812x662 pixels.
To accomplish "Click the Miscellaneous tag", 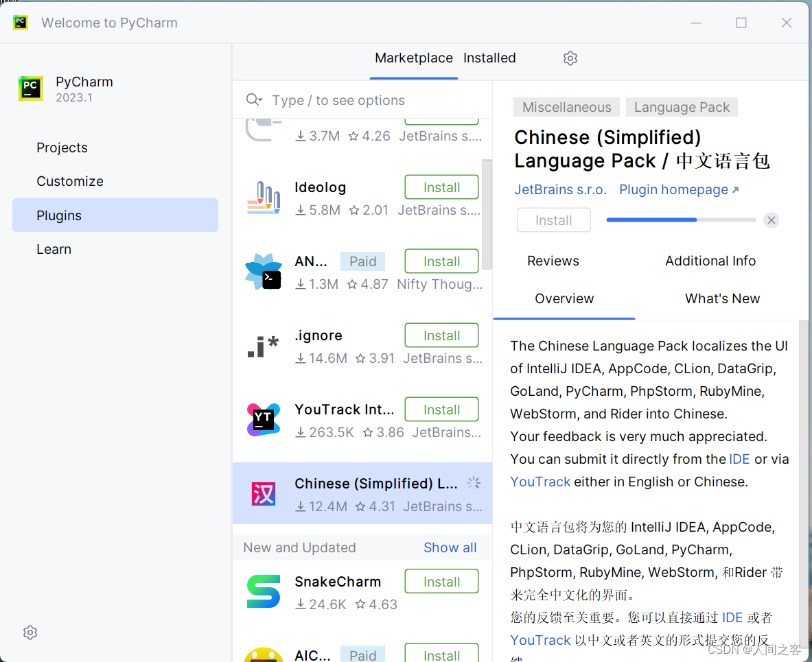I will (x=566, y=107).
